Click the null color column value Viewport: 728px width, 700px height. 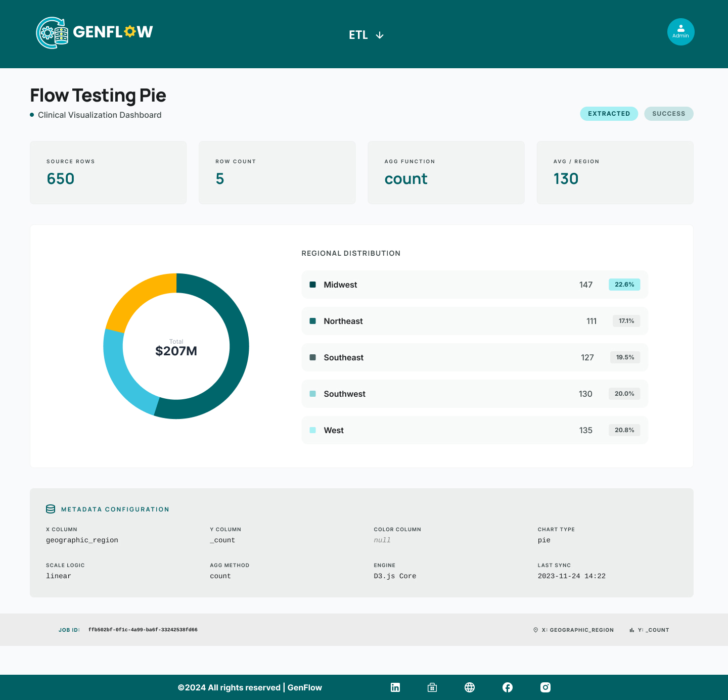click(x=382, y=540)
